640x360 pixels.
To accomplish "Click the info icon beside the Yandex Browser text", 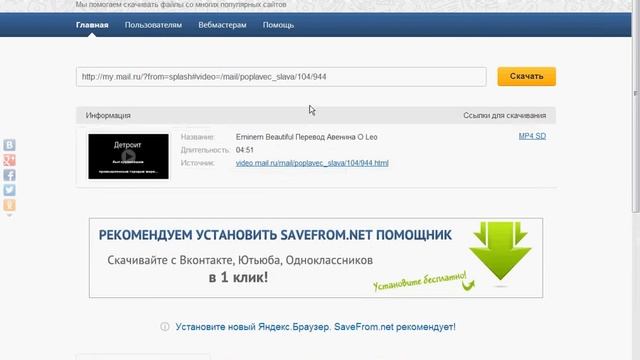I will (x=165, y=327).
